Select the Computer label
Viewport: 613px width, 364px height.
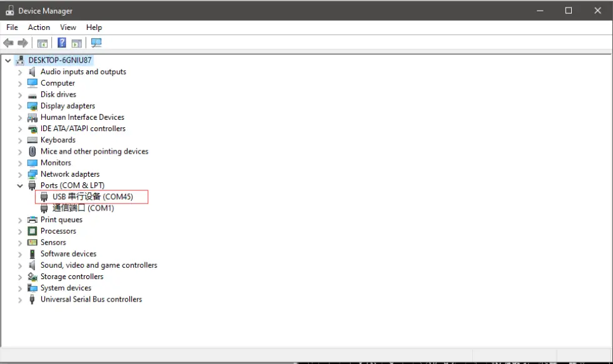58,83
